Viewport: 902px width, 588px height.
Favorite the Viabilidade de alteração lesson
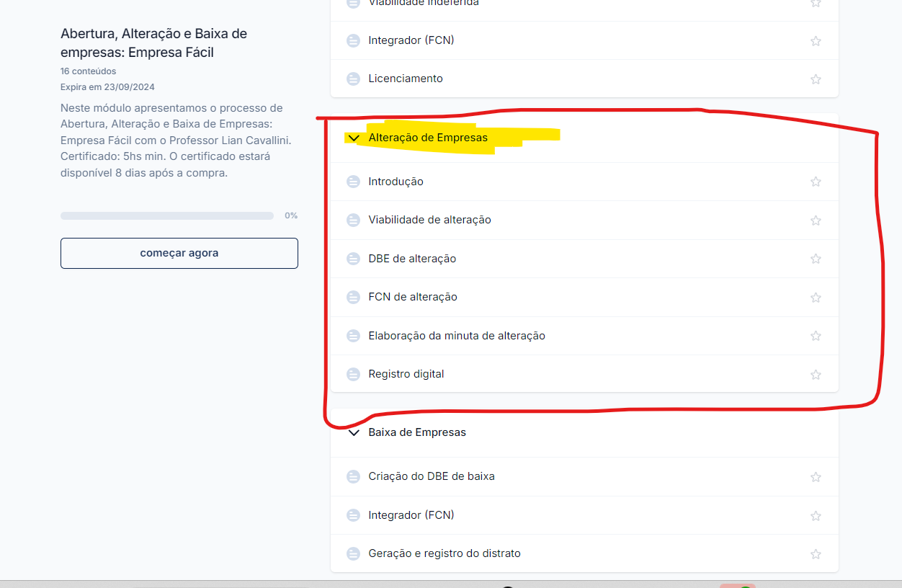816,220
